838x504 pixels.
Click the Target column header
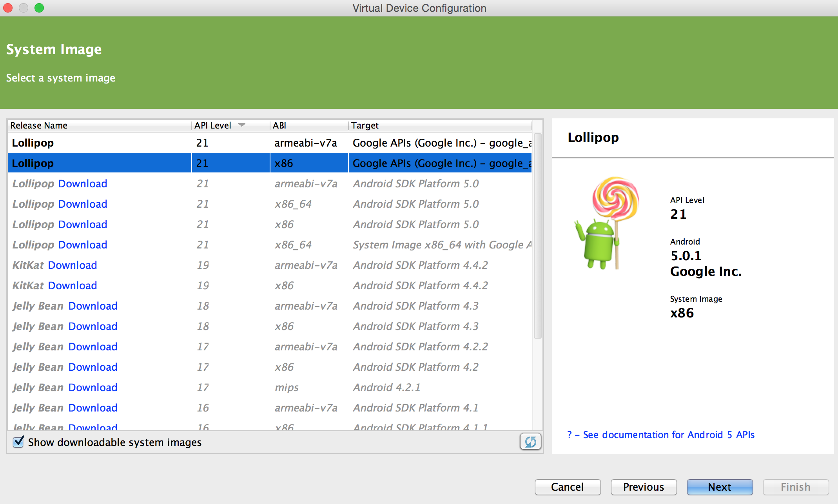pos(440,125)
